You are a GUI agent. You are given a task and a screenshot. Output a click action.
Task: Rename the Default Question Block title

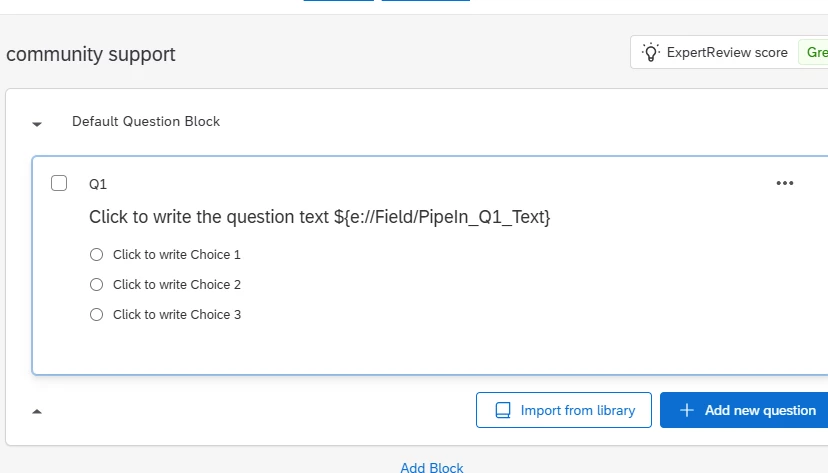(x=146, y=121)
